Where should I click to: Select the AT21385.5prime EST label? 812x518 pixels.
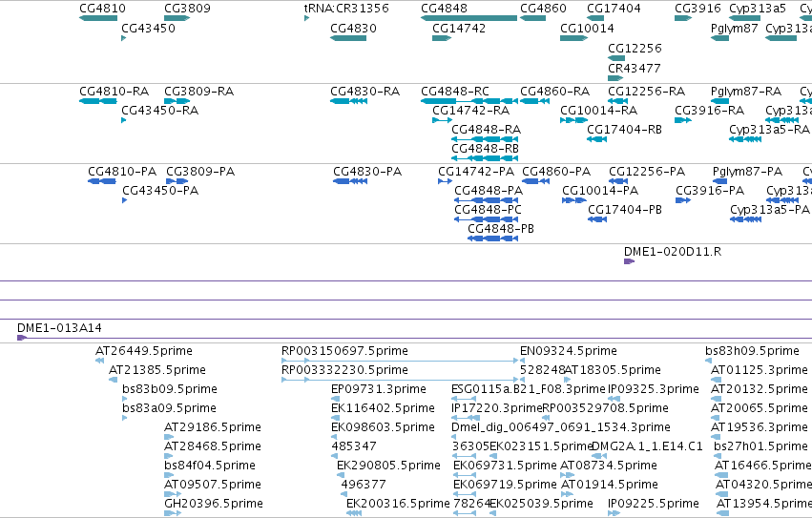coord(157,370)
